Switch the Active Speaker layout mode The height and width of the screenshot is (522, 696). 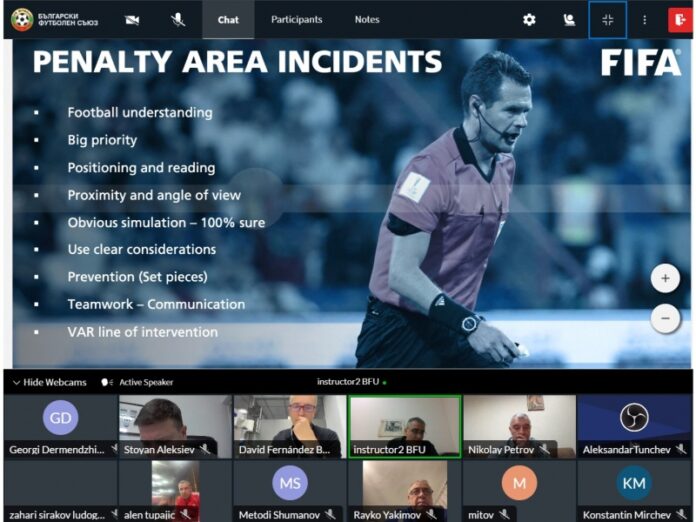(137, 382)
